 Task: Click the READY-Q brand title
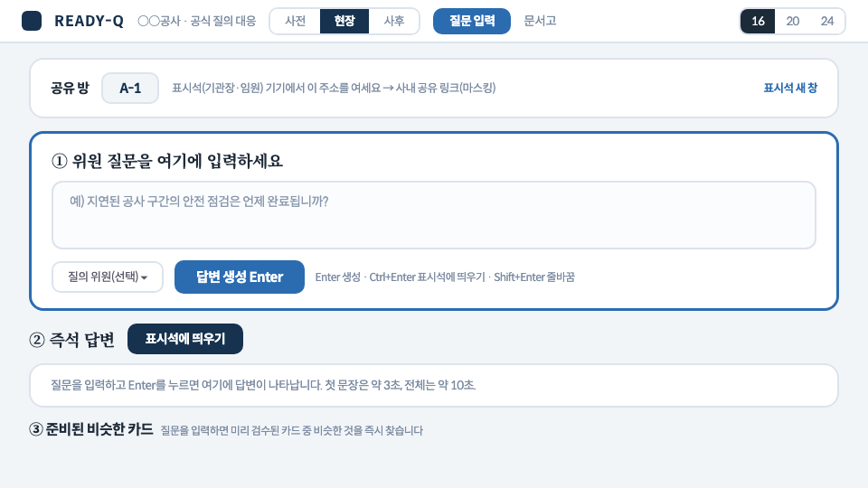pos(90,21)
